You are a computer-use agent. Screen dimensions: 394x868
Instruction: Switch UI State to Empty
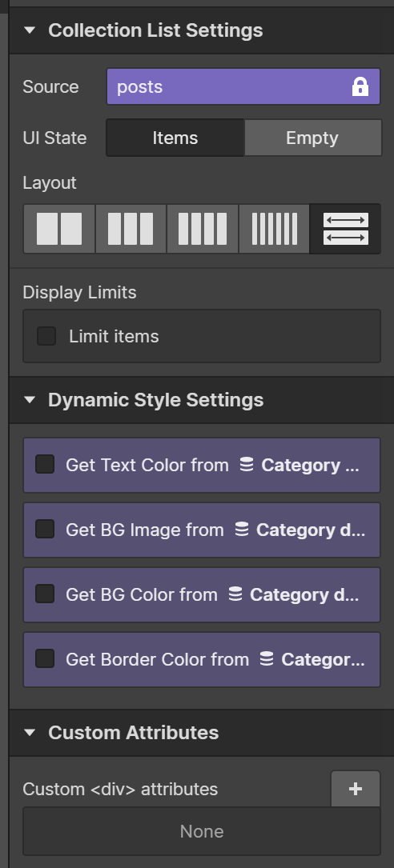[x=312, y=138]
